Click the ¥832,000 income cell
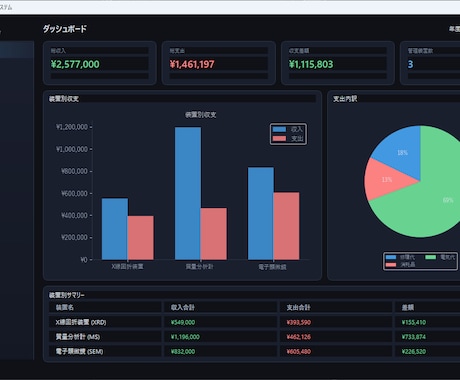460x380 pixels. click(x=183, y=352)
